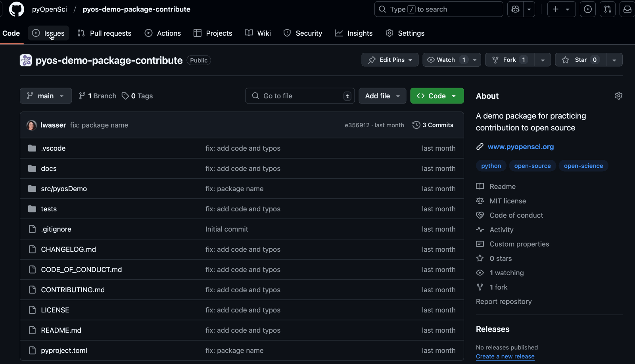The image size is (635, 364).
Task: Open the notifications inbox icon
Action: point(627,9)
